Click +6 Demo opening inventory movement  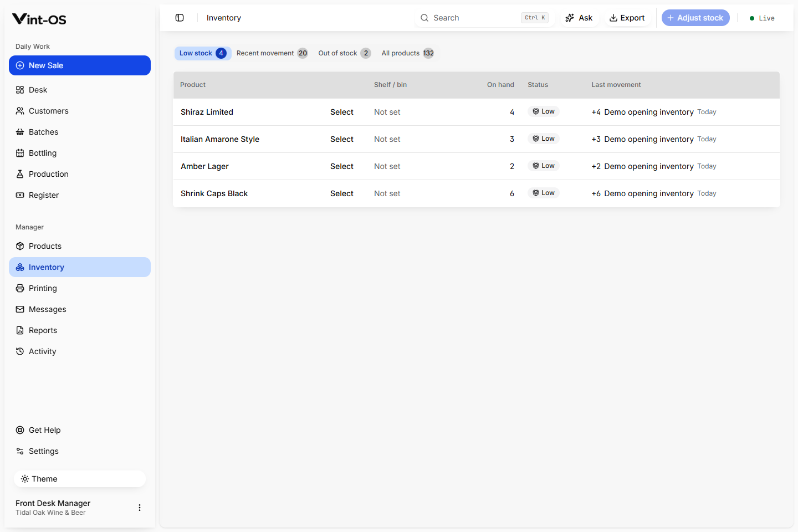point(653,193)
